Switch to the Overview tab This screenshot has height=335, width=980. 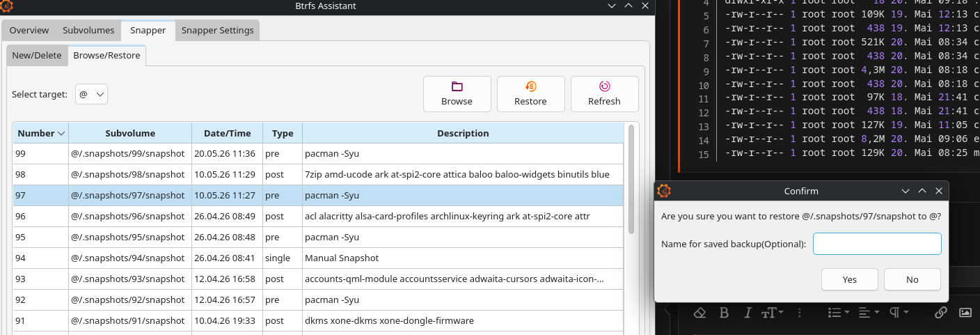[29, 31]
